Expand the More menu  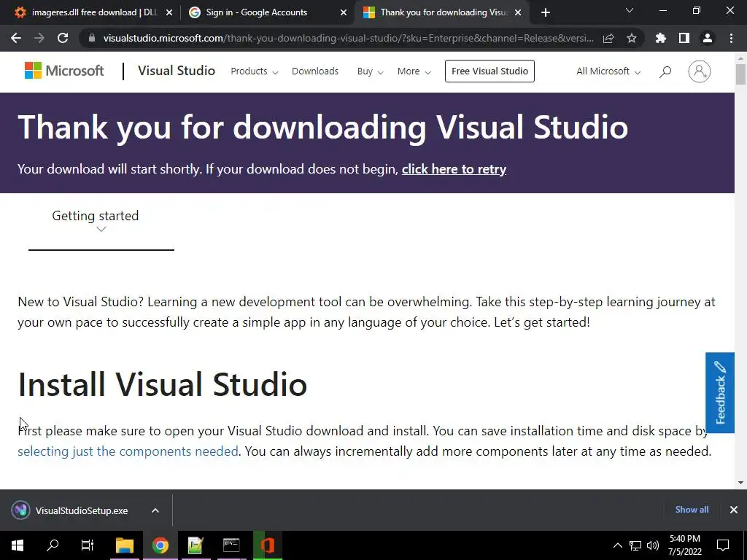click(414, 71)
